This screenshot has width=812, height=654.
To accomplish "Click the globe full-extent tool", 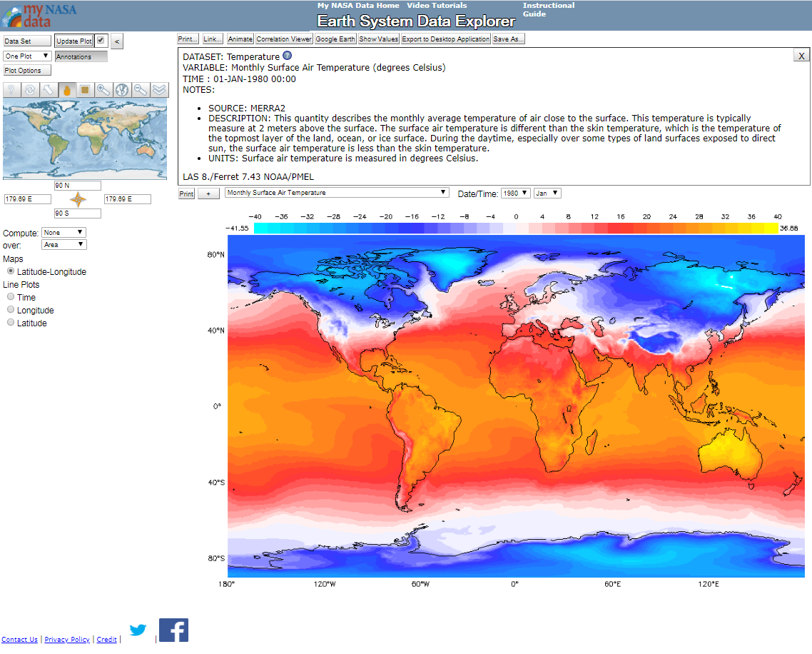I will [121, 89].
